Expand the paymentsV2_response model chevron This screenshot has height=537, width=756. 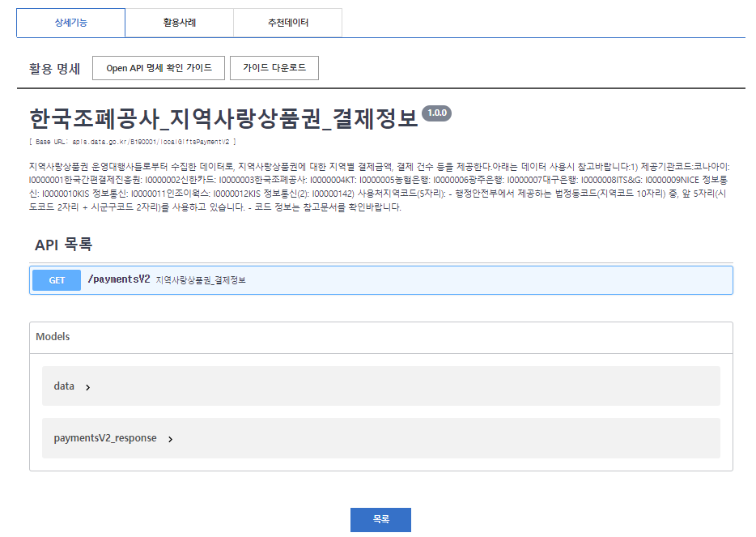(170, 439)
